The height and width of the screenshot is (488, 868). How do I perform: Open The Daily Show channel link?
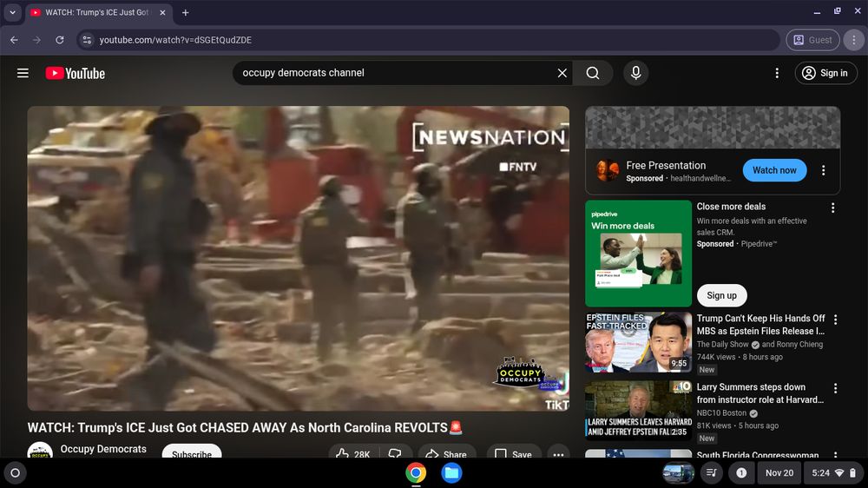click(x=722, y=345)
